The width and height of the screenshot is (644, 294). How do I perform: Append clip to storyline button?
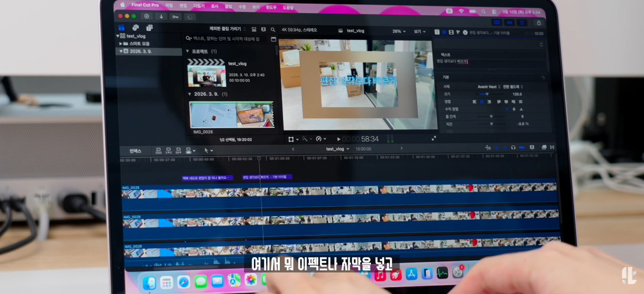[x=179, y=151]
